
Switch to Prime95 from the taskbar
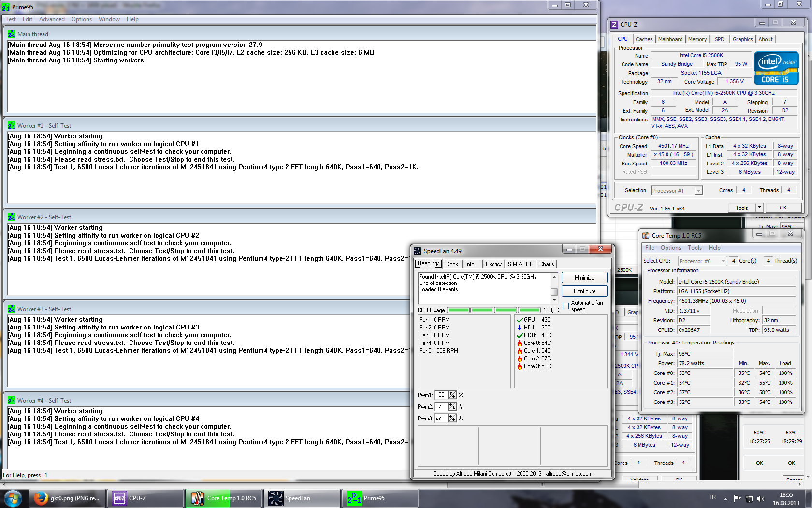coord(380,498)
